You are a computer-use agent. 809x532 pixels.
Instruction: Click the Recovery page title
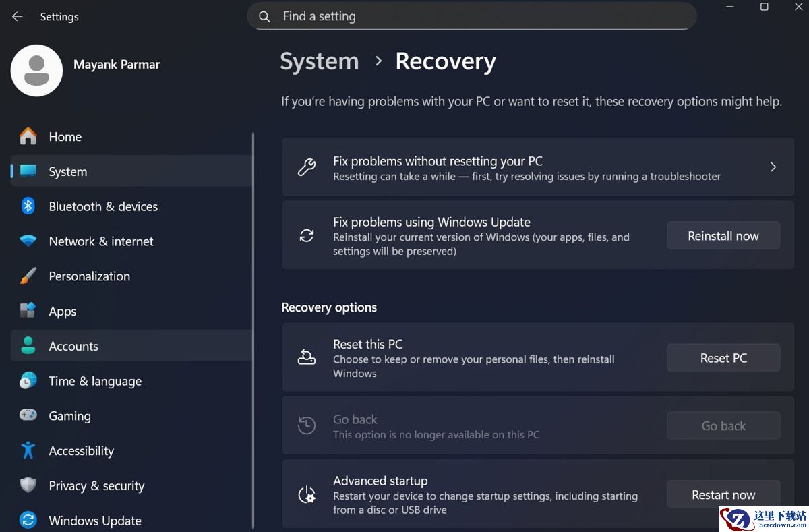(x=446, y=61)
